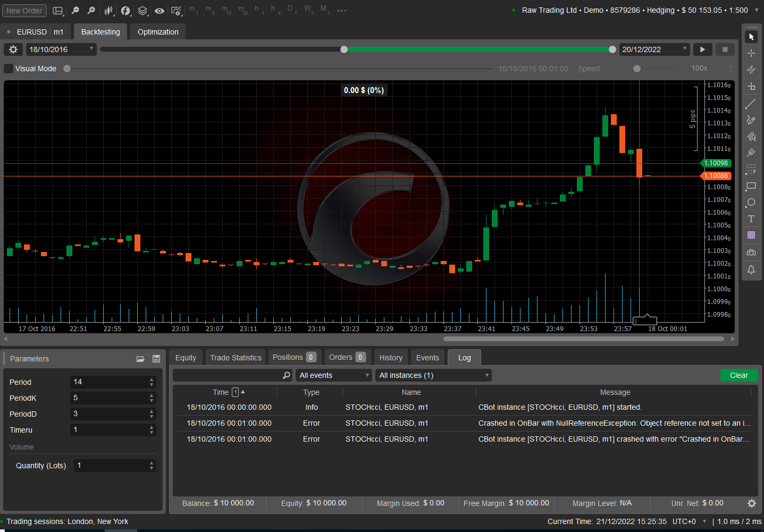Click the backtest range start slider handle

[344, 49]
